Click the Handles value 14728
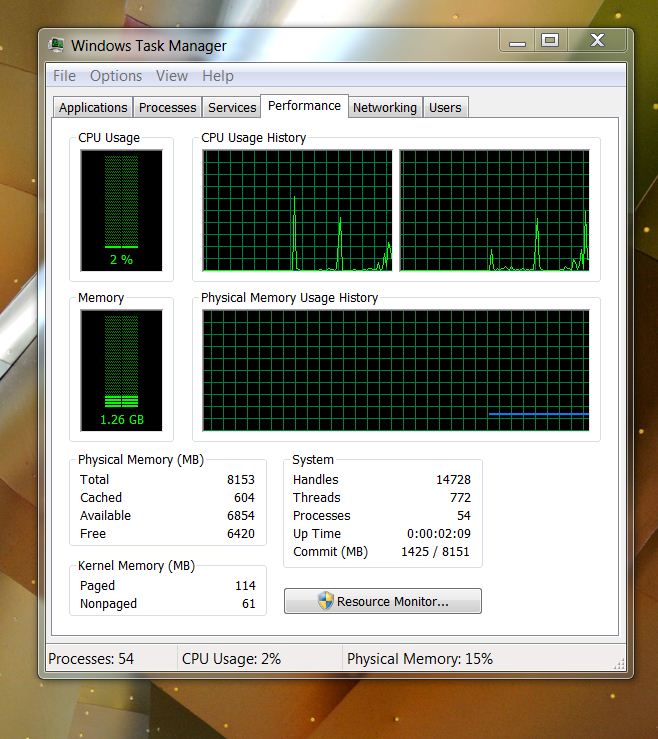Screen dimensions: 658x739 click(453, 479)
